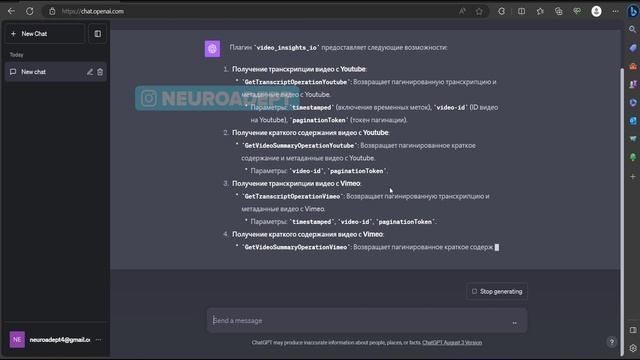Image resolution: width=640 pixels, height=360 pixels.
Task: Open Microsoft 365 in Edge sidebar
Action: click(633, 102)
